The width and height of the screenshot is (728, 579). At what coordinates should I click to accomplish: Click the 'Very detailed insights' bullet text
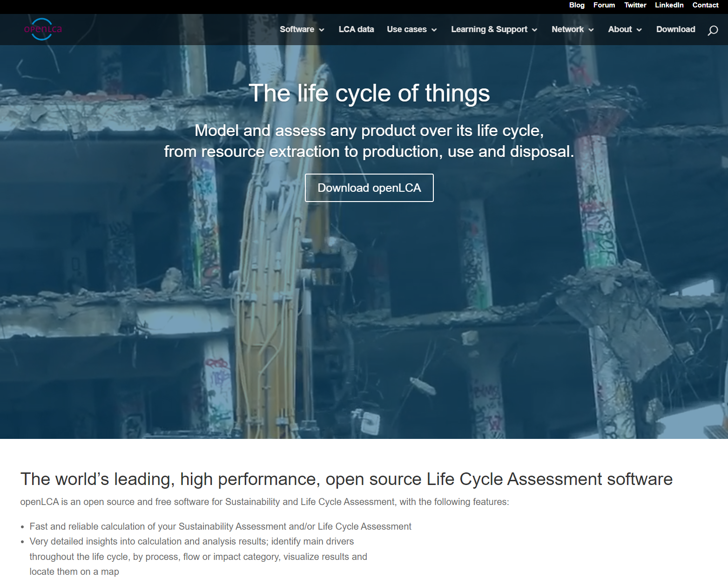(x=198, y=557)
